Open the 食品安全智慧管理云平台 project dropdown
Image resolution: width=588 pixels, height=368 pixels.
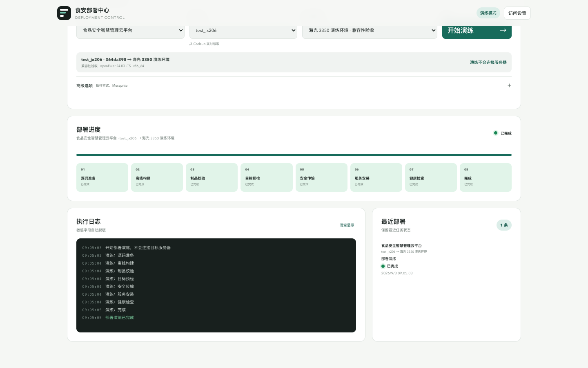pos(130,31)
